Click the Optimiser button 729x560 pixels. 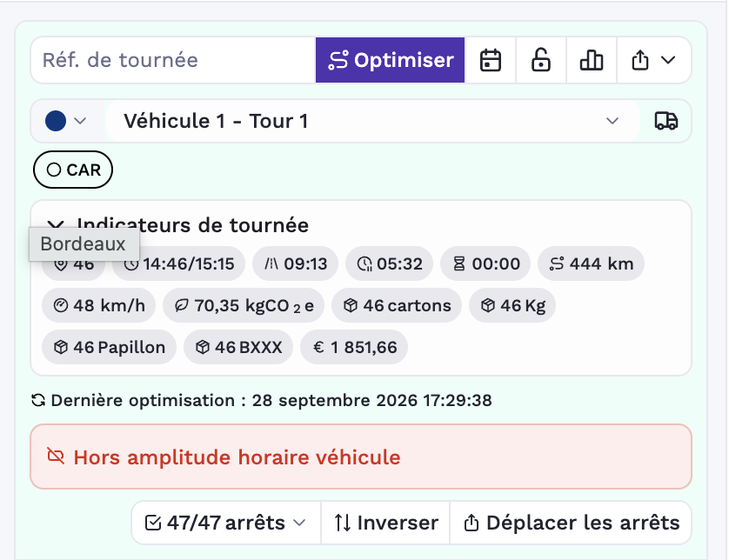[x=390, y=60]
